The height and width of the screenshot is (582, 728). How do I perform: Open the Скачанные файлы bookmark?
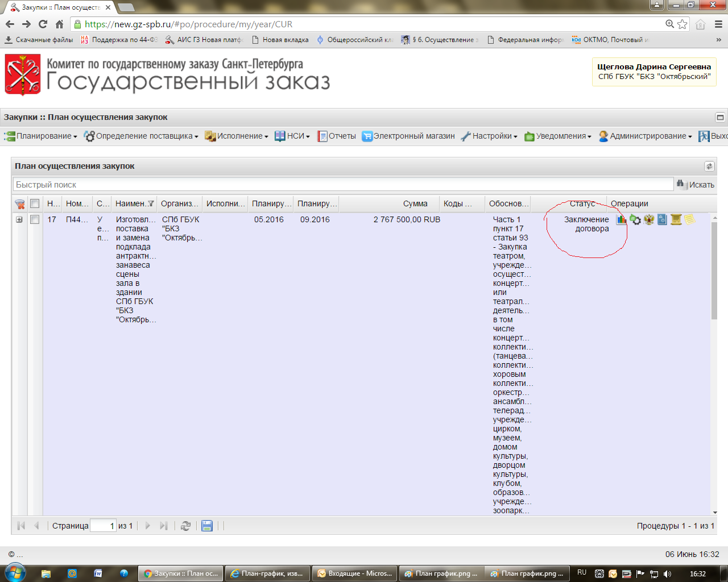pos(39,40)
